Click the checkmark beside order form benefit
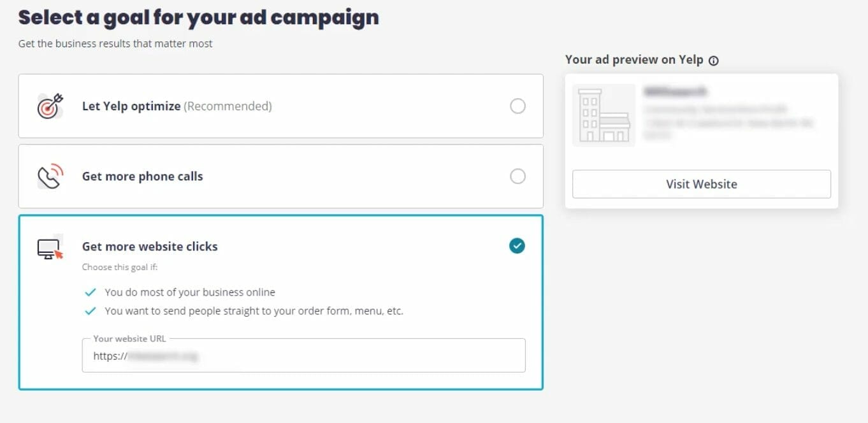 tap(91, 311)
